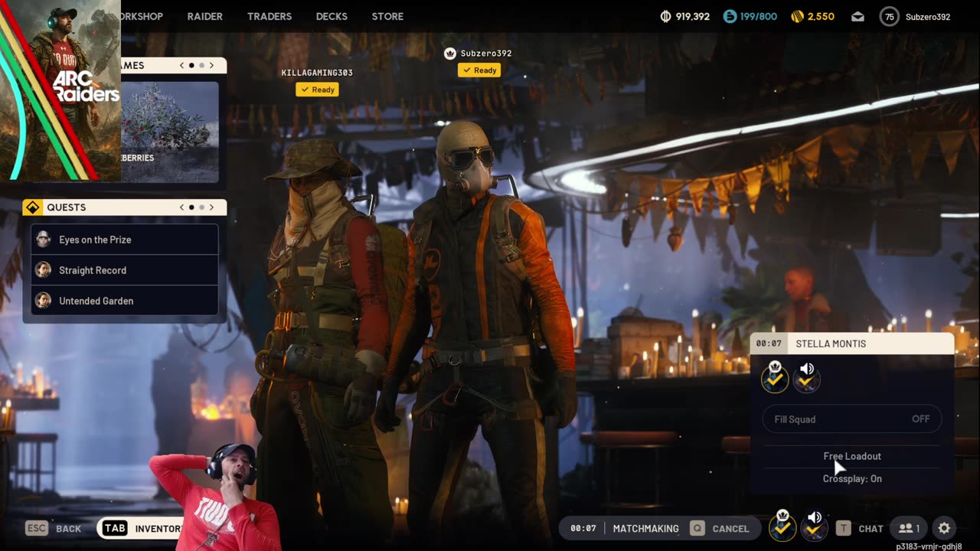
Task: Click the MATCHMAKING status label
Action: click(x=645, y=528)
